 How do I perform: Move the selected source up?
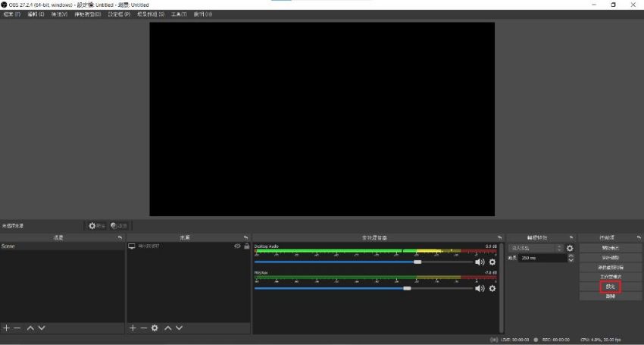168,328
